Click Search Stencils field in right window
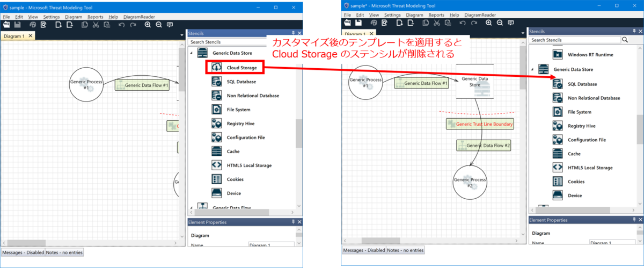 [575, 40]
